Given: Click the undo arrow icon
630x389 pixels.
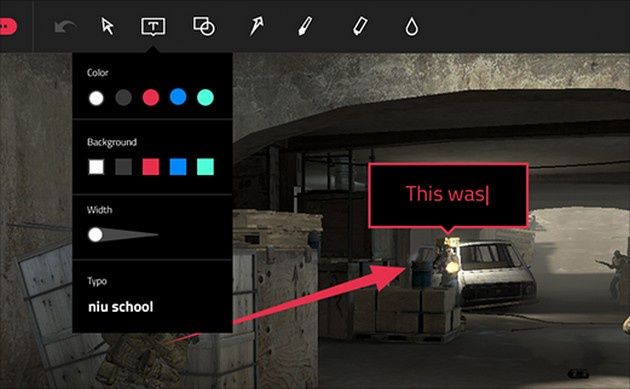Looking at the screenshot, I should 65,27.
